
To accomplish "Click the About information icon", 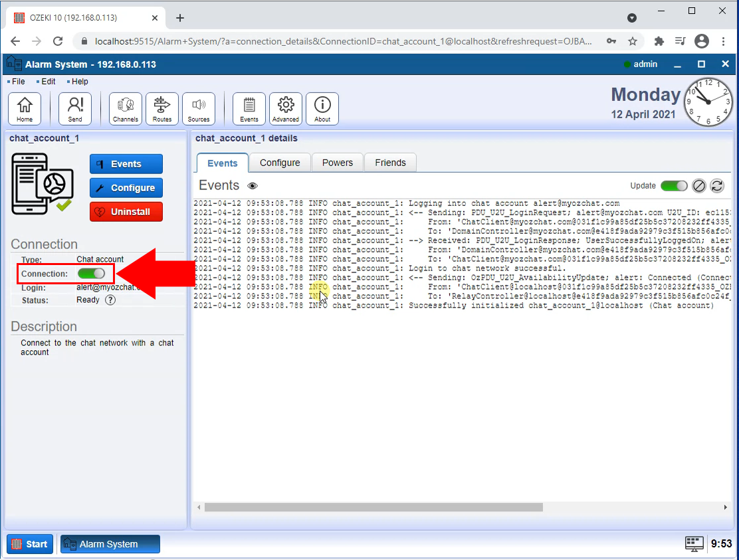I will [322, 108].
